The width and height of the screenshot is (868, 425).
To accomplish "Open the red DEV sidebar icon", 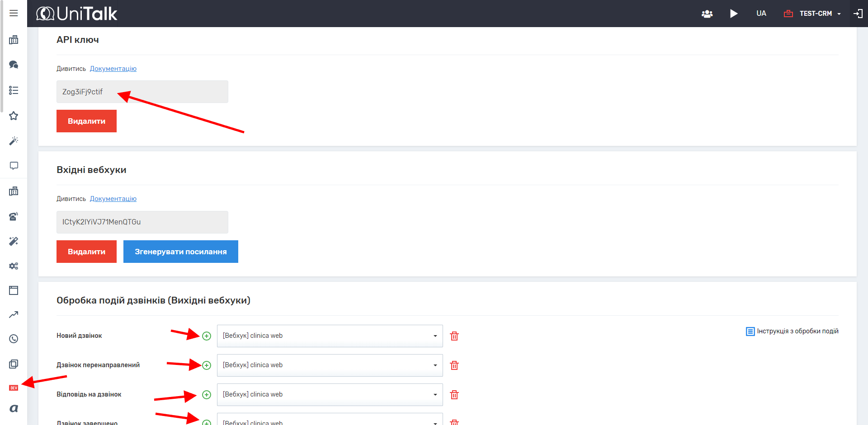I will click(14, 388).
